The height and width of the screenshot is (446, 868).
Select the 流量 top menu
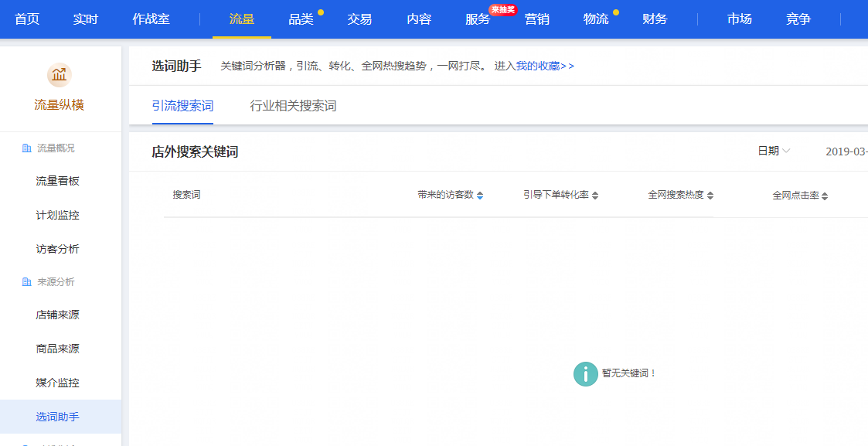242,19
